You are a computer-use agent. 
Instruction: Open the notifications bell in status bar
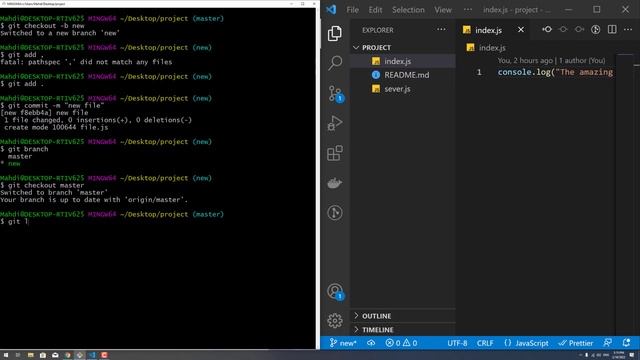coord(627,343)
